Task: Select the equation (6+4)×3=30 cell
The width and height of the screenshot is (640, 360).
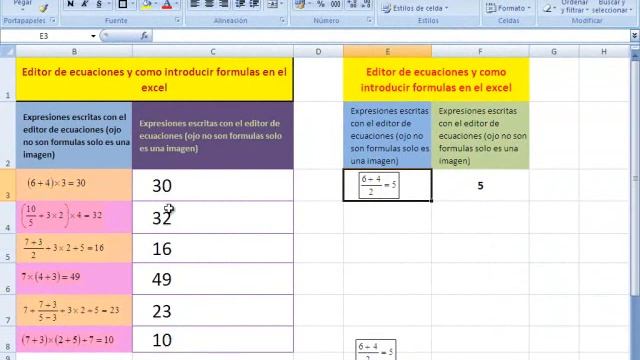Action: click(x=74, y=185)
